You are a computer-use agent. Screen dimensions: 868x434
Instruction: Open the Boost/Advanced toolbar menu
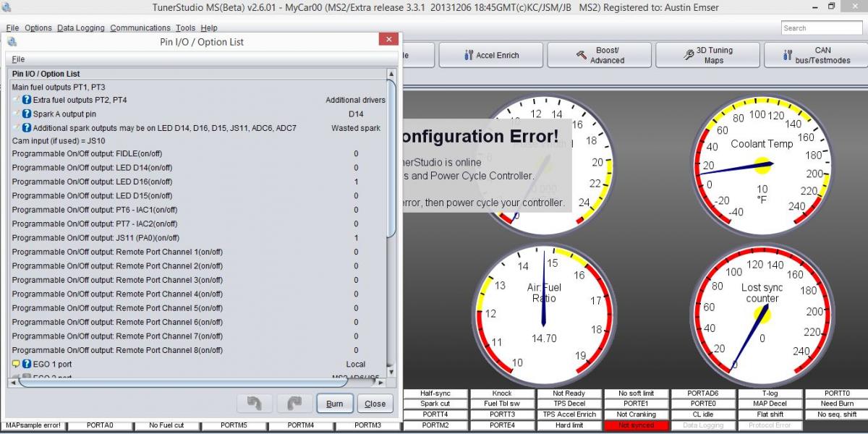click(x=599, y=56)
